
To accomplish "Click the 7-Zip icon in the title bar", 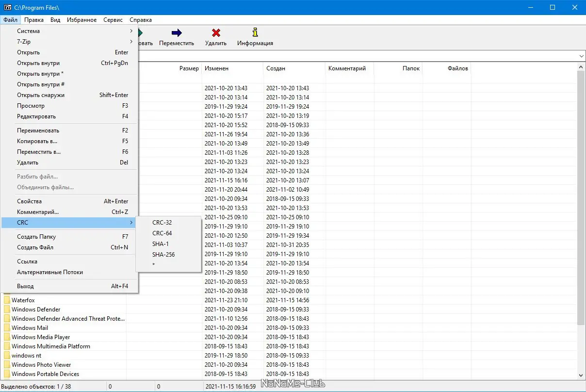I will click(x=7, y=7).
